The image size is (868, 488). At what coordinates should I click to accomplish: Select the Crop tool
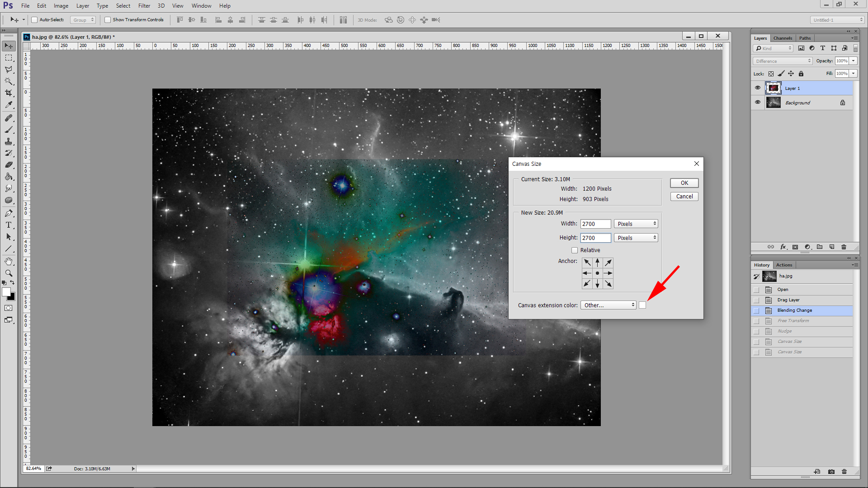pos(9,93)
